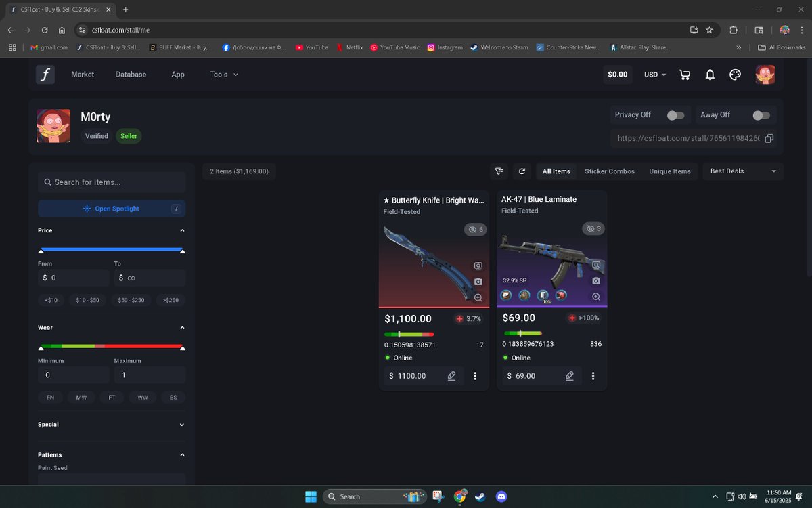Select the FT wear filter

click(112, 398)
